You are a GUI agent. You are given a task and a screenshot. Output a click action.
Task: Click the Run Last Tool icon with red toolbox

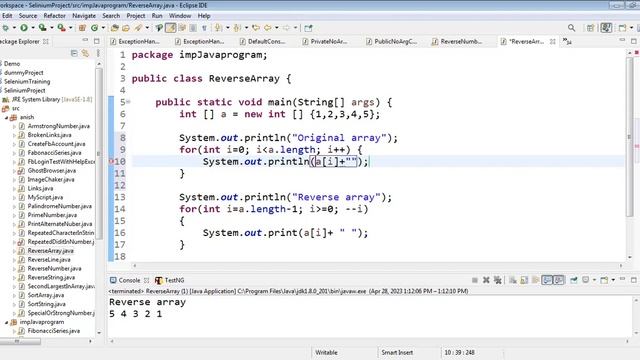61,28
